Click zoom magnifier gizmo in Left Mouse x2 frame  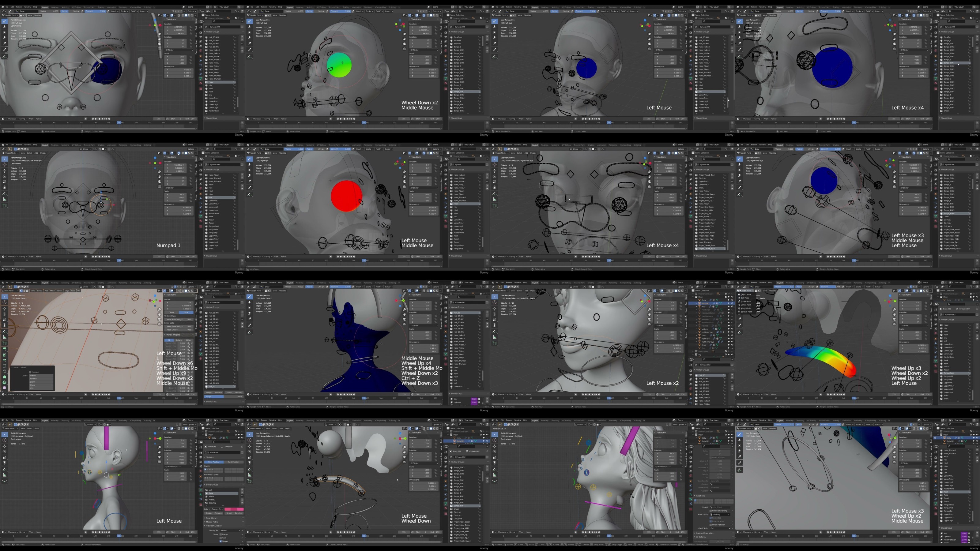[649, 309]
